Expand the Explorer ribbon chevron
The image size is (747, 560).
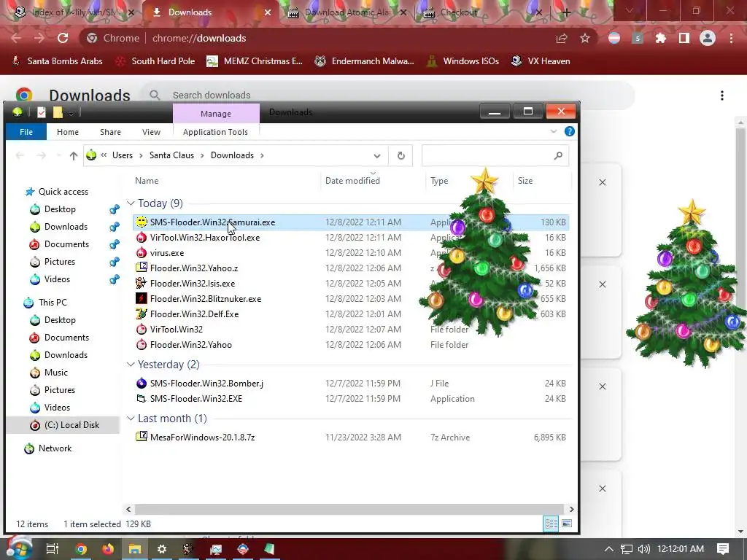(553, 131)
